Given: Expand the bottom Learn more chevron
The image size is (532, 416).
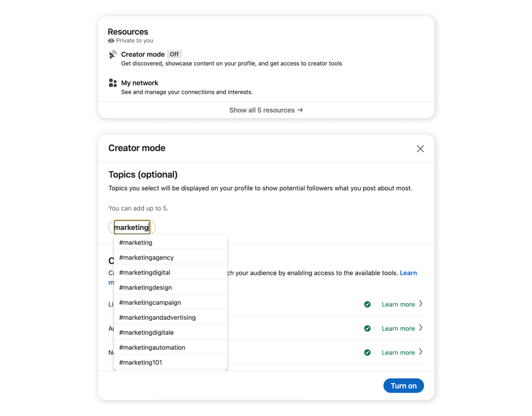Looking at the screenshot, I should click(421, 352).
